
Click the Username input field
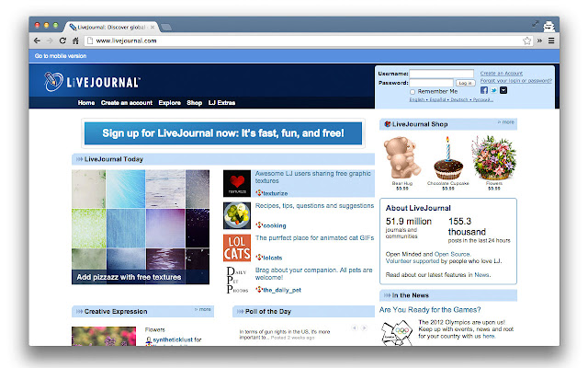tap(441, 74)
